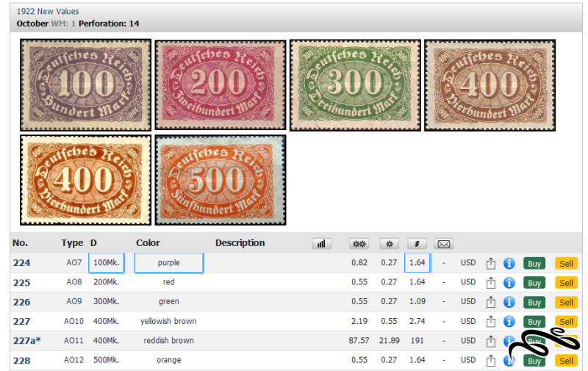Share stamp 226 using its share icon
The height and width of the screenshot is (371, 588).
click(490, 302)
